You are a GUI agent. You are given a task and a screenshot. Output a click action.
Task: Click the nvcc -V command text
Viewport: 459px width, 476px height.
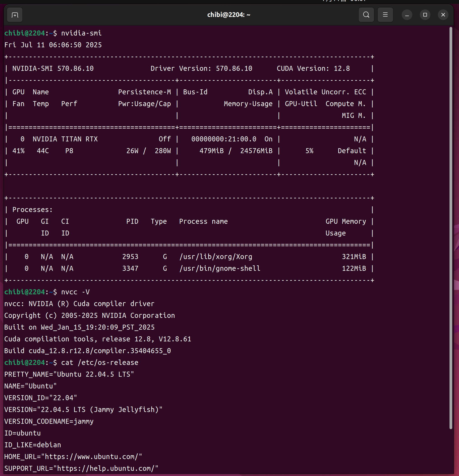(75, 292)
